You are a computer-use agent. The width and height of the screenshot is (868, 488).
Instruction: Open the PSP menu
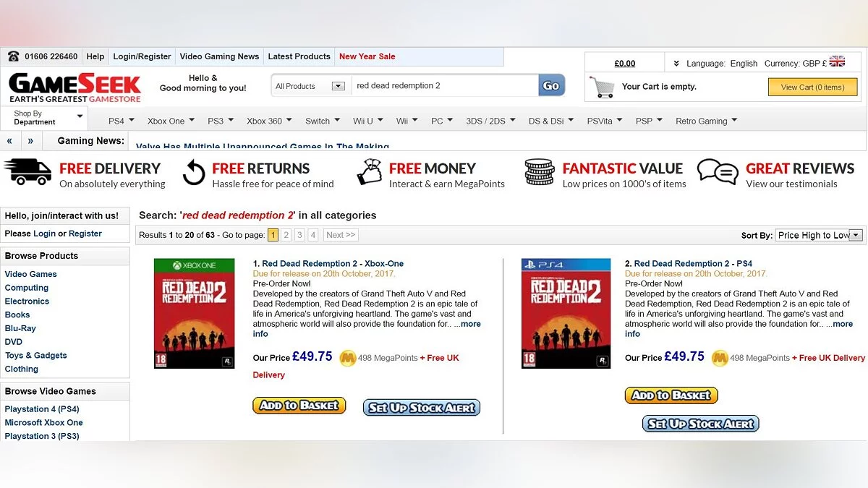coord(648,121)
